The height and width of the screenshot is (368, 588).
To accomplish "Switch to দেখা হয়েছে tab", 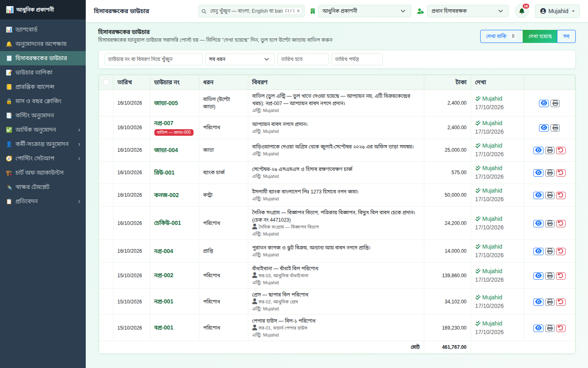I will coord(540,36).
